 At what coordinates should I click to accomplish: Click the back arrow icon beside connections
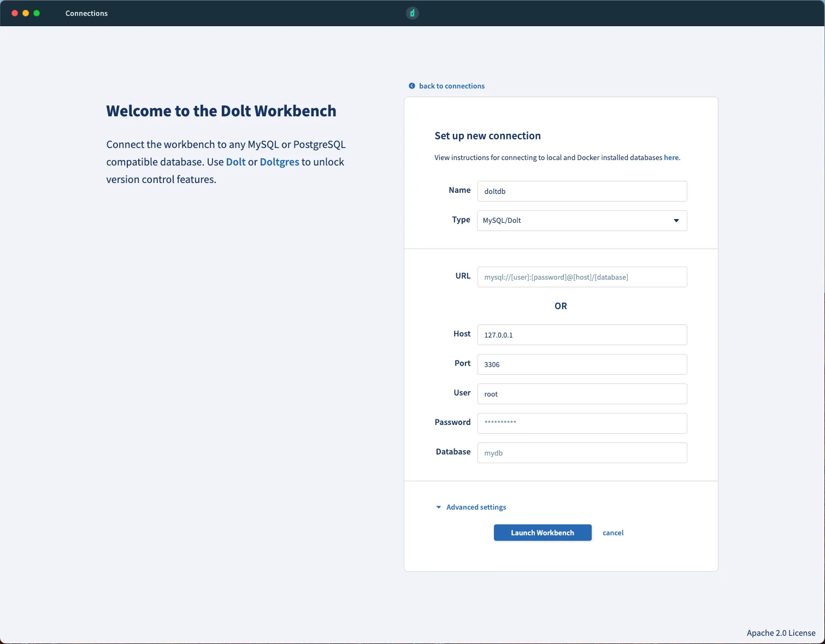(x=412, y=86)
